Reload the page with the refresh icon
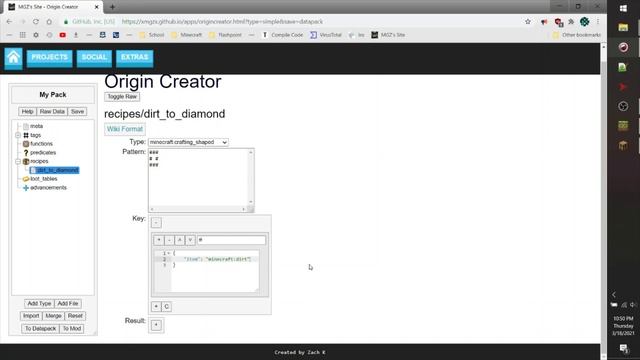640x360 pixels. [x=36, y=22]
